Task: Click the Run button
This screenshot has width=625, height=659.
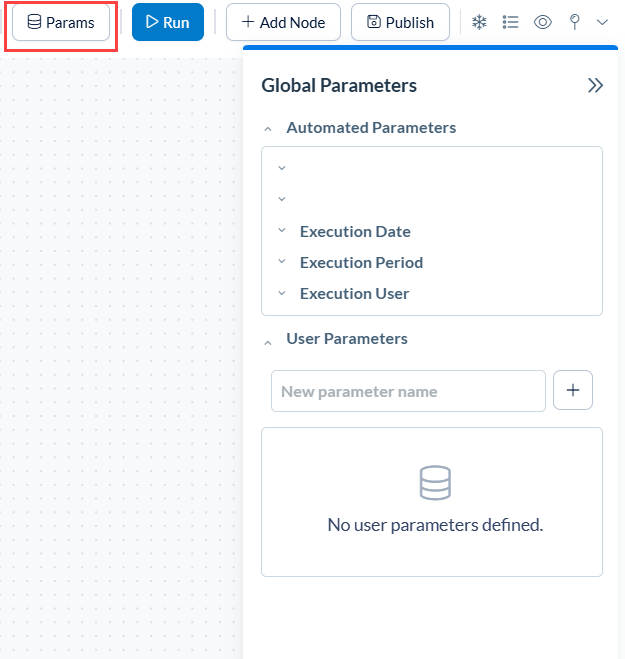Action: tap(167, 22)
